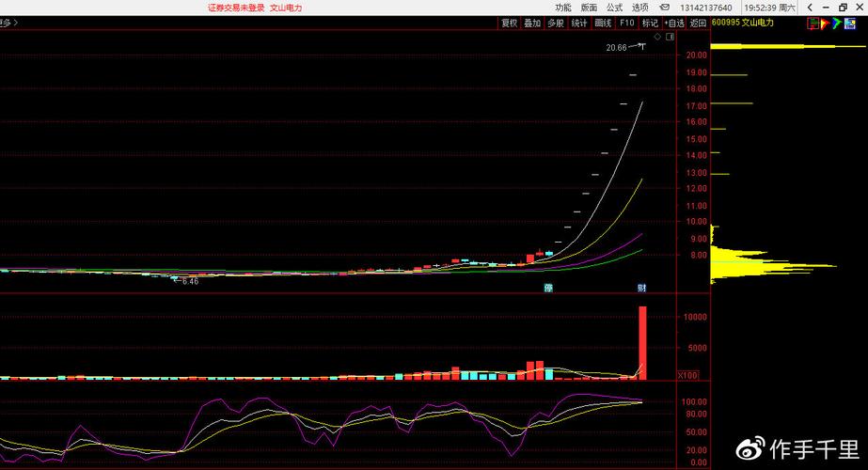Click the diamond icon above the chart
This screenshot has height=470, width=868.
click(658, 37)
